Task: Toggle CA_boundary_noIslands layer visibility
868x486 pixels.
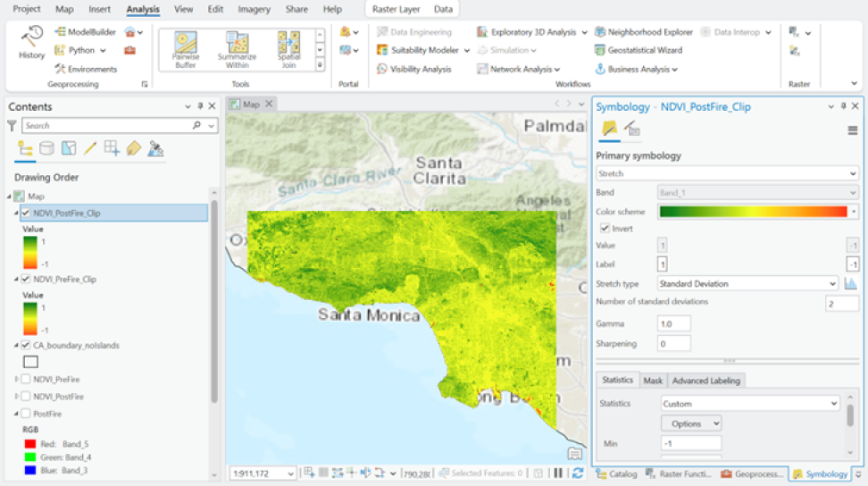Action: click(x=26, y=346)
